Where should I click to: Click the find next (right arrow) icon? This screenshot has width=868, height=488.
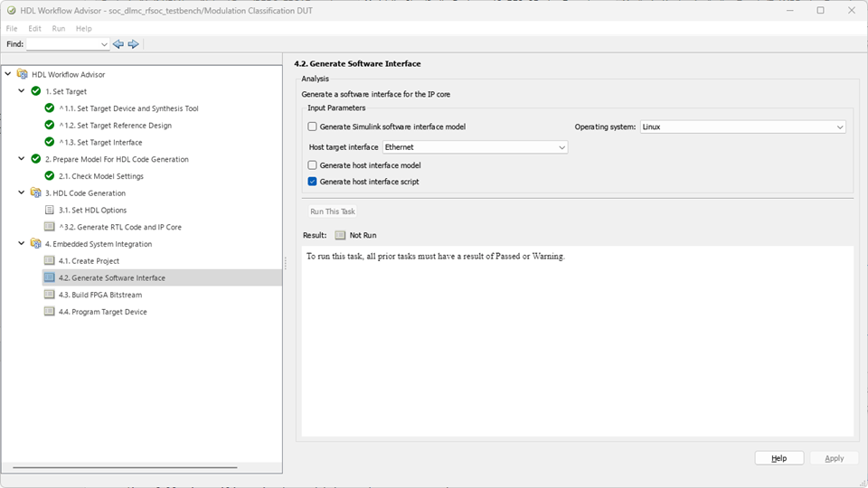133,44
